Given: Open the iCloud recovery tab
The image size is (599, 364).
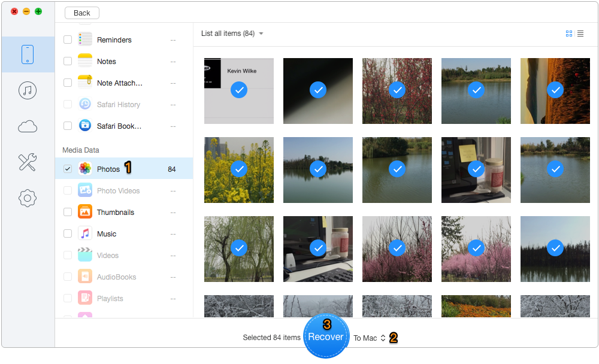Looking at the screenshot, I should (28, 126).
